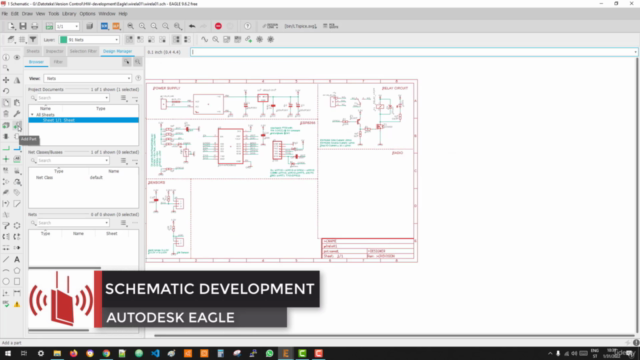Open the File menu
Image resolution: width=640 pixels, height=360 pixels.
(x=4, y=13)
